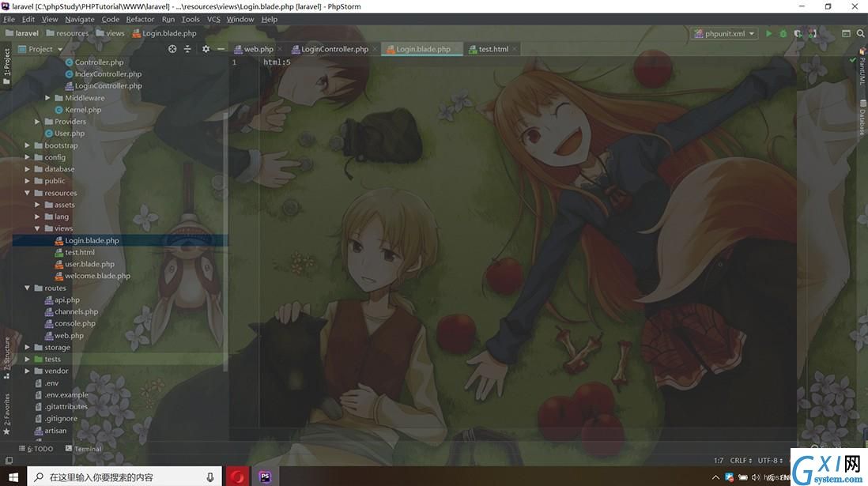Open the phpunit.xml run configuration dropdown
Image resolution: width=868 pixels, height=486 pixels.
coord(725,34)
